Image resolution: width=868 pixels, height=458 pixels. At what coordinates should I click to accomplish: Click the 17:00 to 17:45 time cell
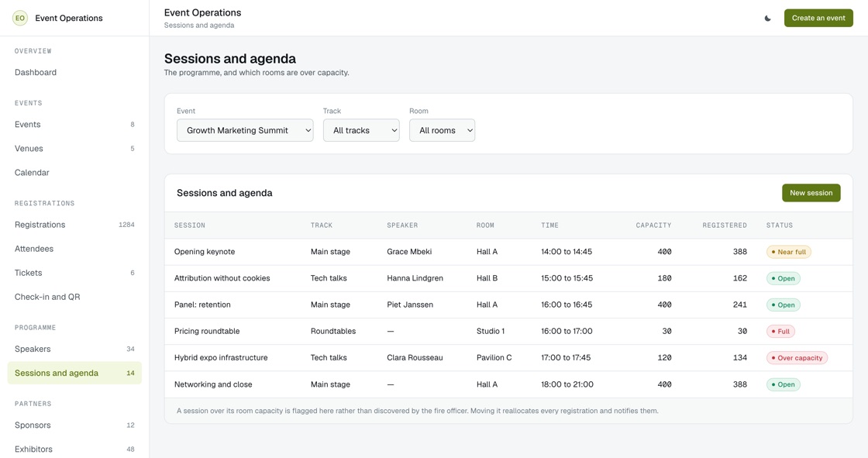point(566,358)
